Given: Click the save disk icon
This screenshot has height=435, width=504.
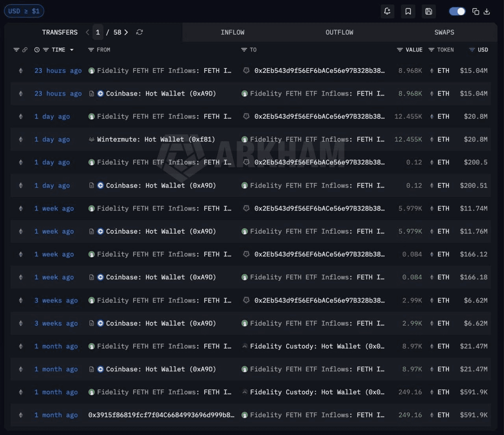Looking at the screenshot, I should click(429, 11).
